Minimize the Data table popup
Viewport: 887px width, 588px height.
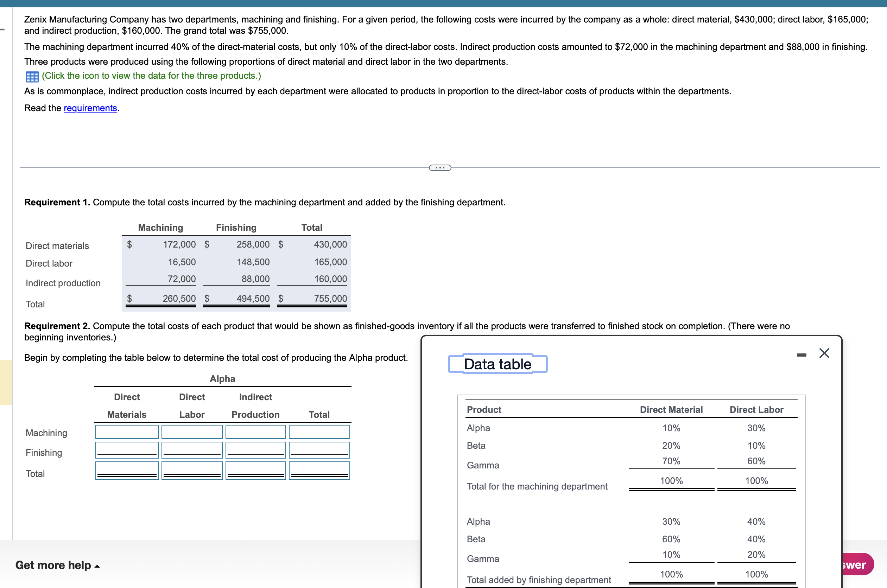[x=802, y=355]
